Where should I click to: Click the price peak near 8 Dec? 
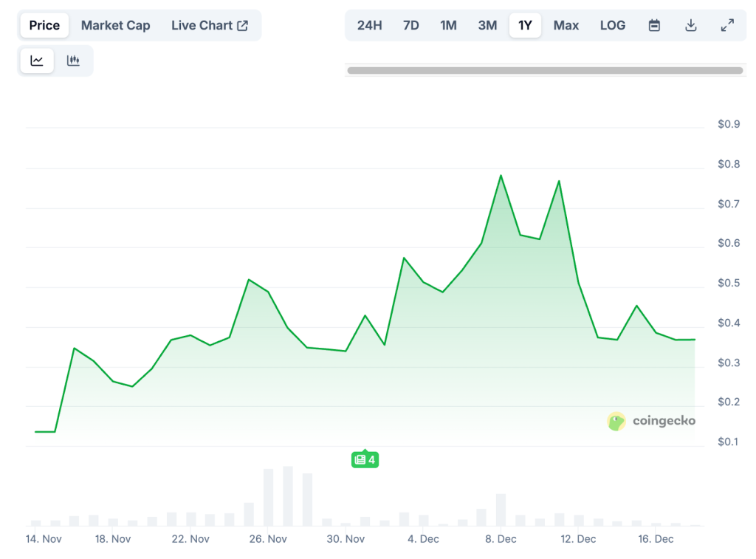(x=501, y=176)
